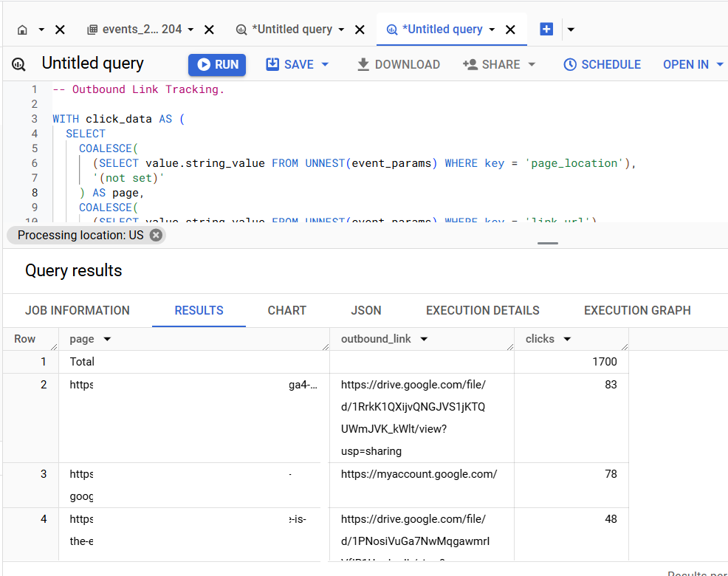
Task: View the EXECUTION GRAPH tab
Action: tap(636, 310)
